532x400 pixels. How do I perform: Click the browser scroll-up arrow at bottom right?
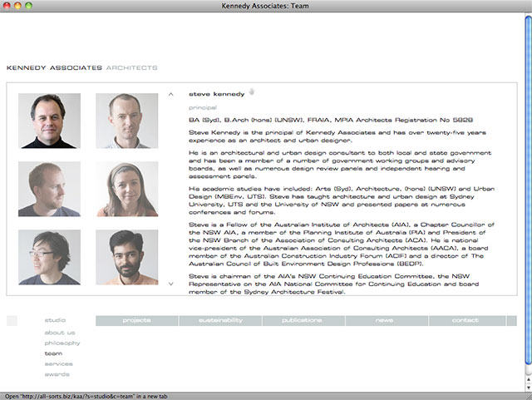pos(529,379)
